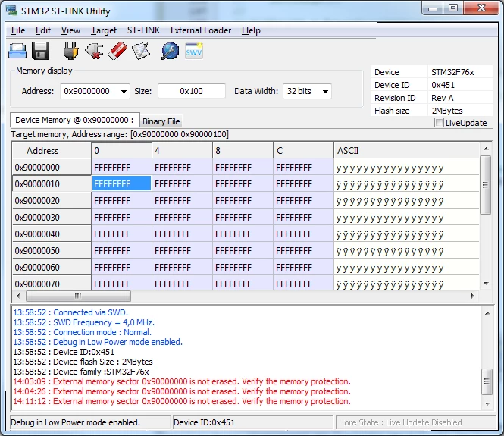
Task: Click column C cell in row 0x90000030
Action: (x=303, y=218)
